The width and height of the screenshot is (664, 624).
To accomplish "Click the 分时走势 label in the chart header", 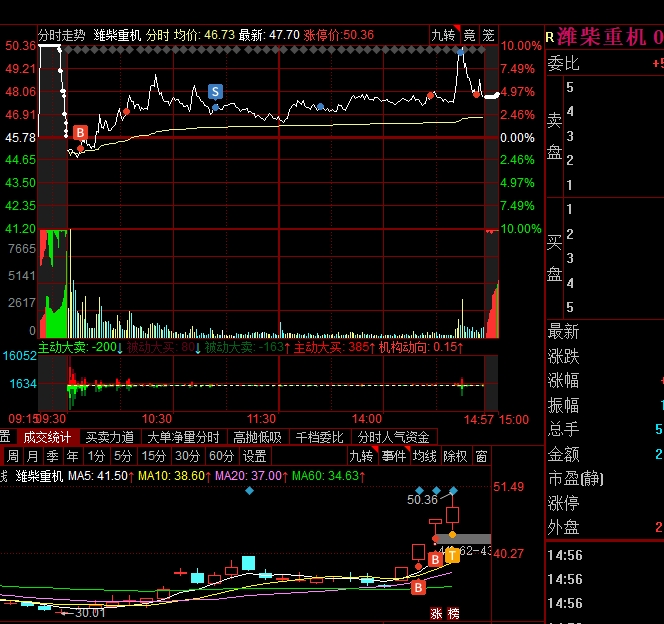I will [x=62, y=35].
